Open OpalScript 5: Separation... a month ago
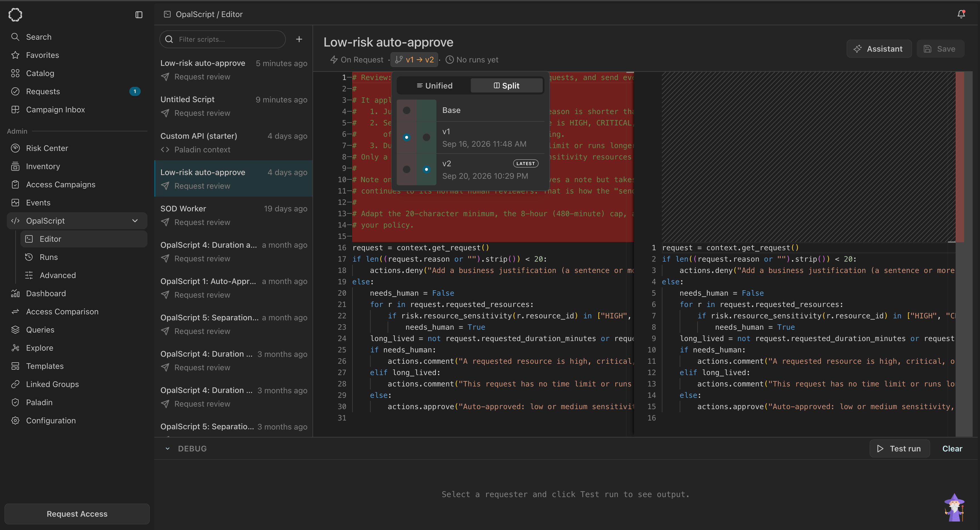980x530 pixels. point(234,324)
